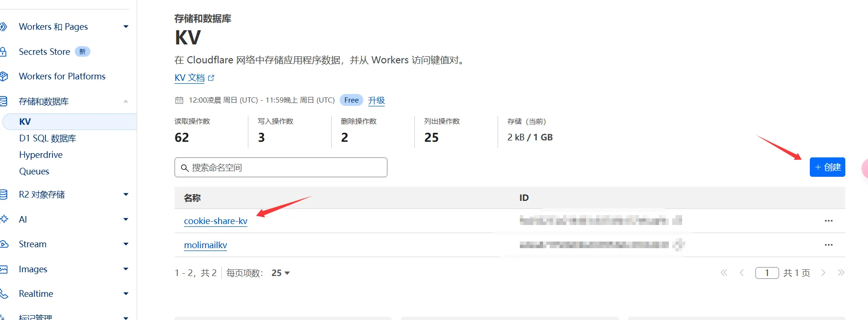Image resolution: width=868 pixels, height=320 pixels.
Task: Click the date range text 12:00凌晨 周日 (UTC)
Action: (x=223, y=100)
